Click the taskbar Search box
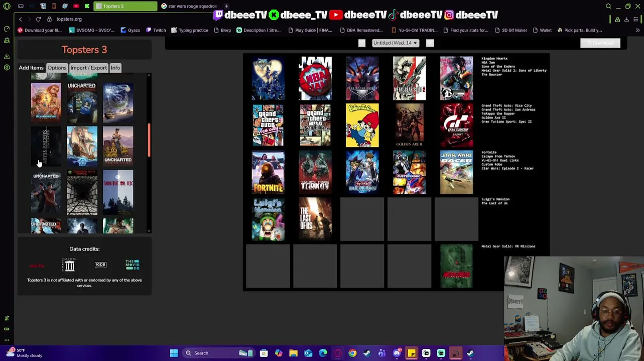 pyautogui.click(x=219, y=353)
